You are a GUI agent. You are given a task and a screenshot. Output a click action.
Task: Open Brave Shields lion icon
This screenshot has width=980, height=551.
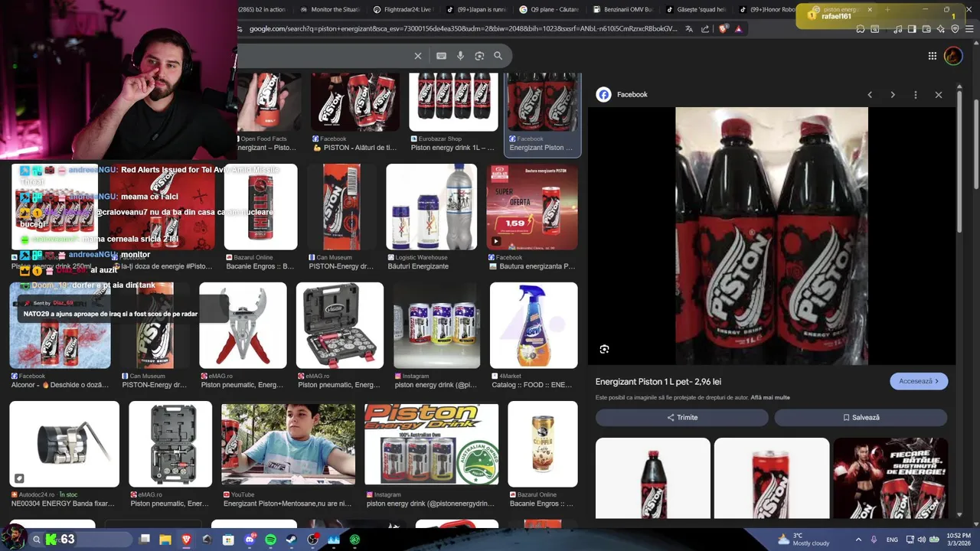(724, 29)
